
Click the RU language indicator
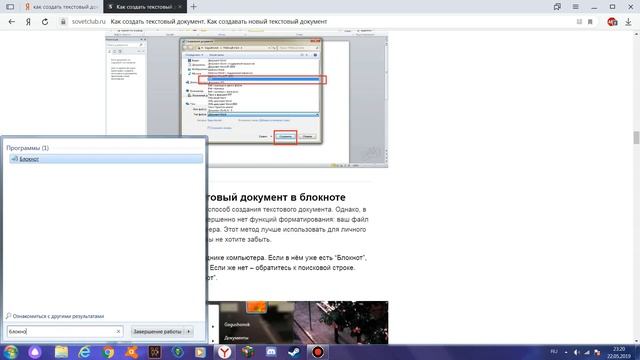(554, 352)
